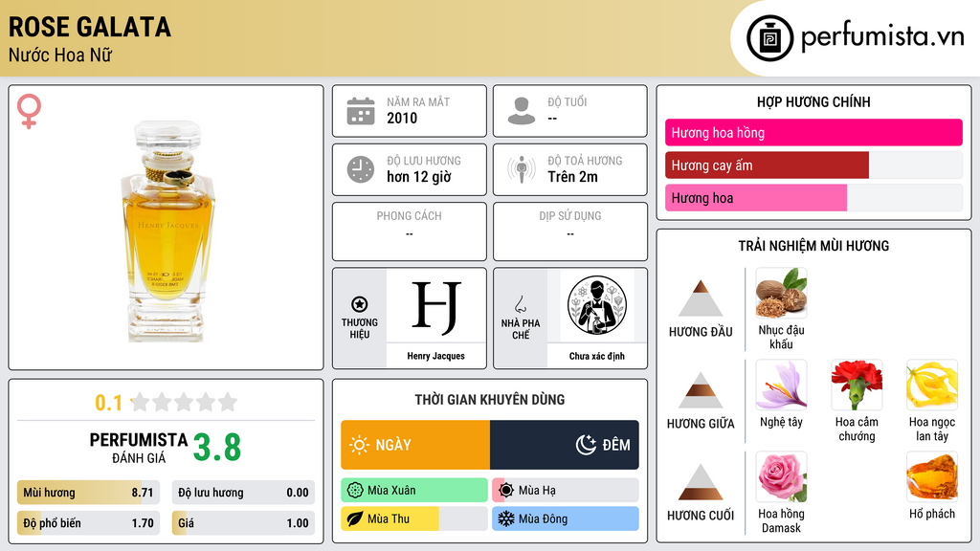Click the Giá 1.00 rating bar
Screen dimensions: 980x551
coord(243,523)
